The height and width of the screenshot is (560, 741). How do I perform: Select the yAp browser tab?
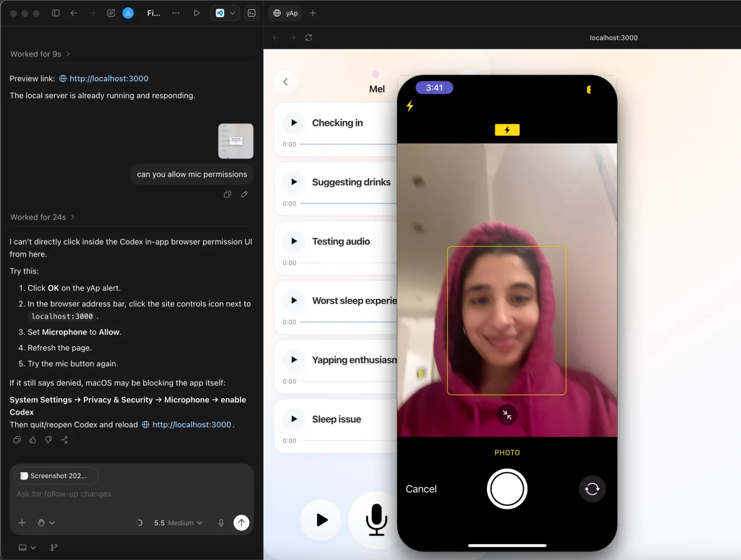point(286,13)
